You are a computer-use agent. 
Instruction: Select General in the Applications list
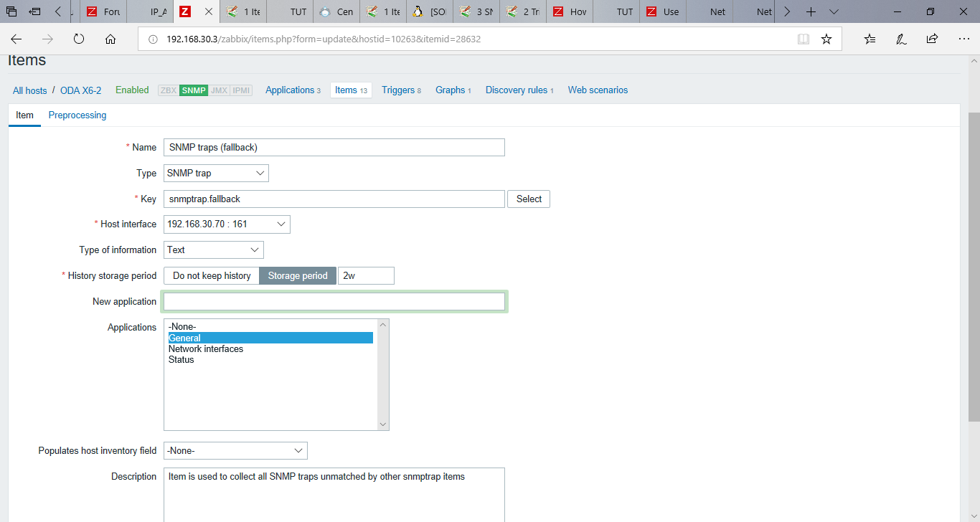tap(270, 338)
